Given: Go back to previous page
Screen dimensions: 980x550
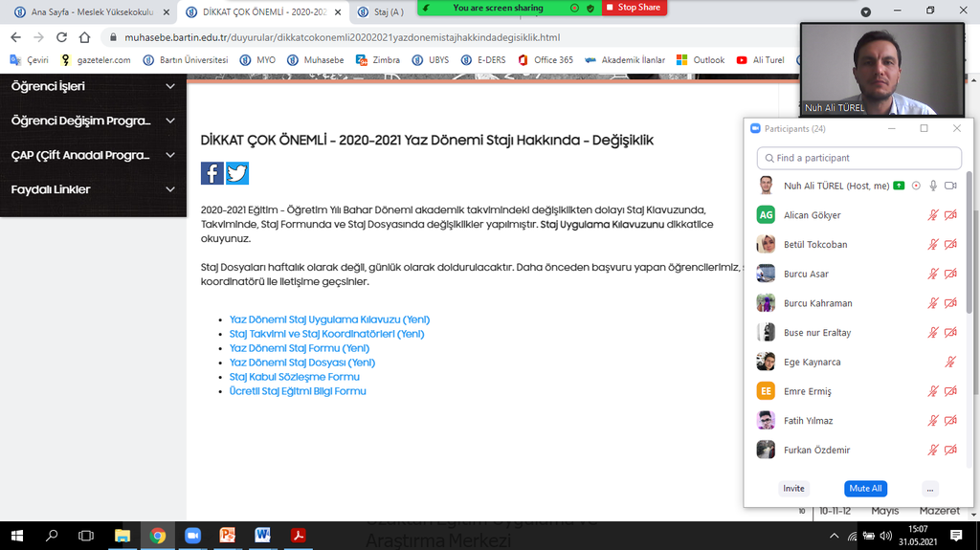Looking at the screenshot, I should 15,37.
